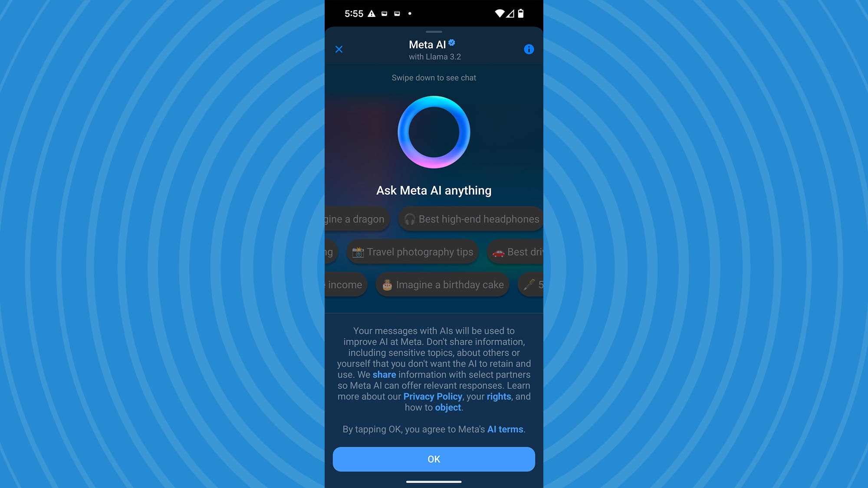The image size is (868, 488).
Task: Tap share link in disclaimer text
Action: [384, 374]
